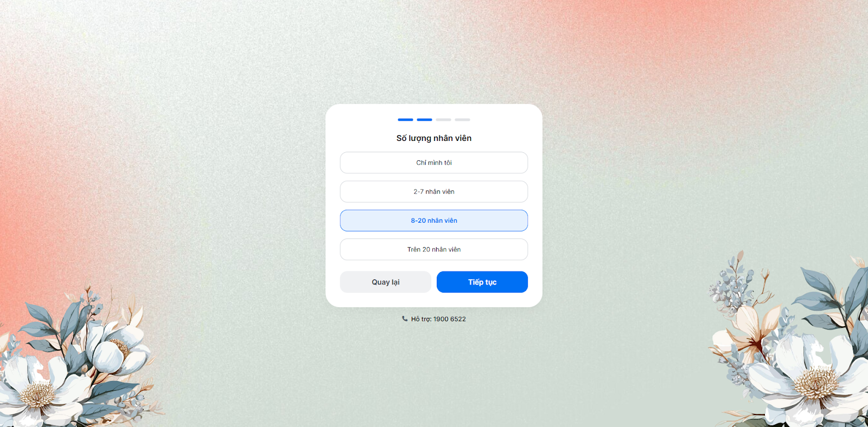
Task: Choose the '2-7 nhân viên' option
Action: coord(434,192)
